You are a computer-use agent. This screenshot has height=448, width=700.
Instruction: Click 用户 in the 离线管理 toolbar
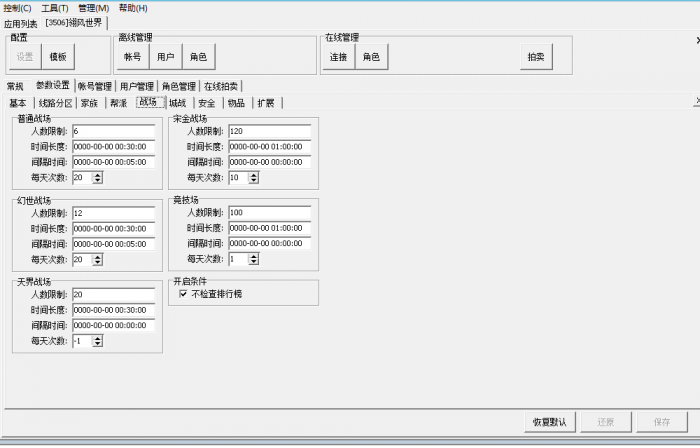[165, 57]
